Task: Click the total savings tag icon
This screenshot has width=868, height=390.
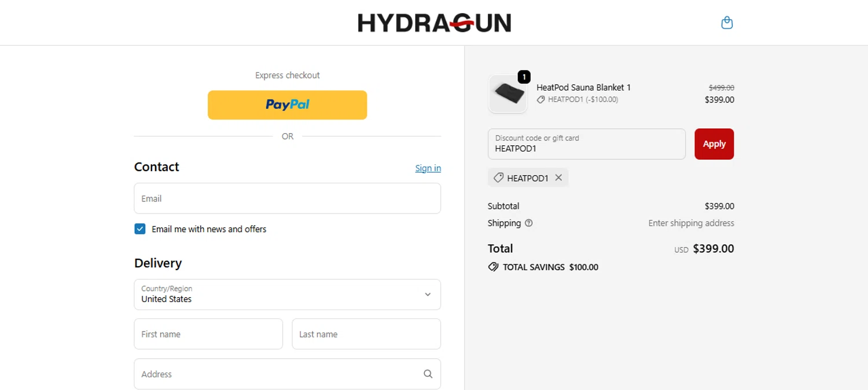Action: 493,267
